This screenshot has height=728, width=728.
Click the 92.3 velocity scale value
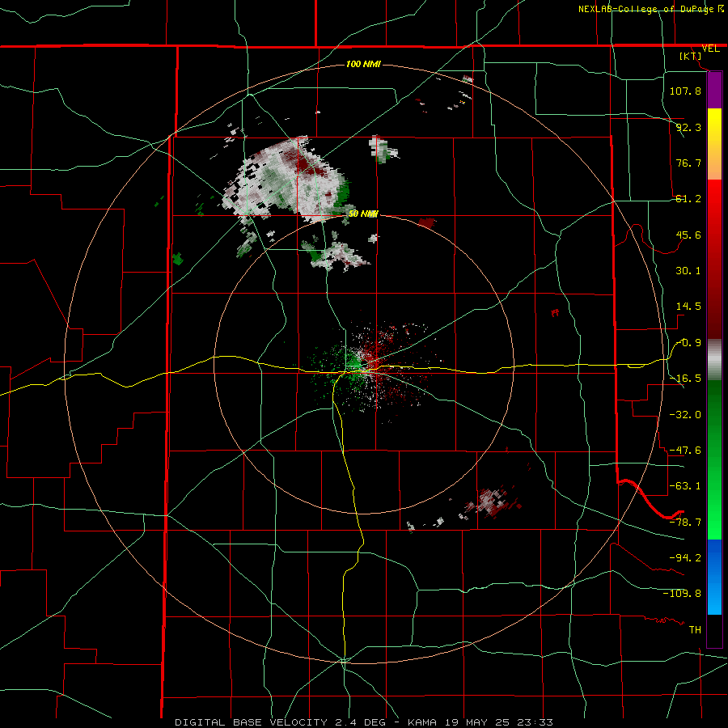[x=688, y=127]
